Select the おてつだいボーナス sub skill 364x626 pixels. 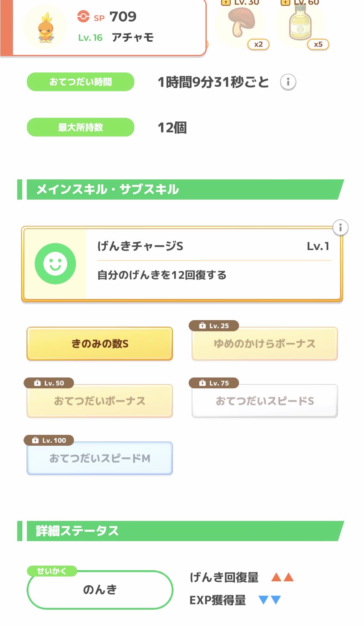(x=100, y=401)
